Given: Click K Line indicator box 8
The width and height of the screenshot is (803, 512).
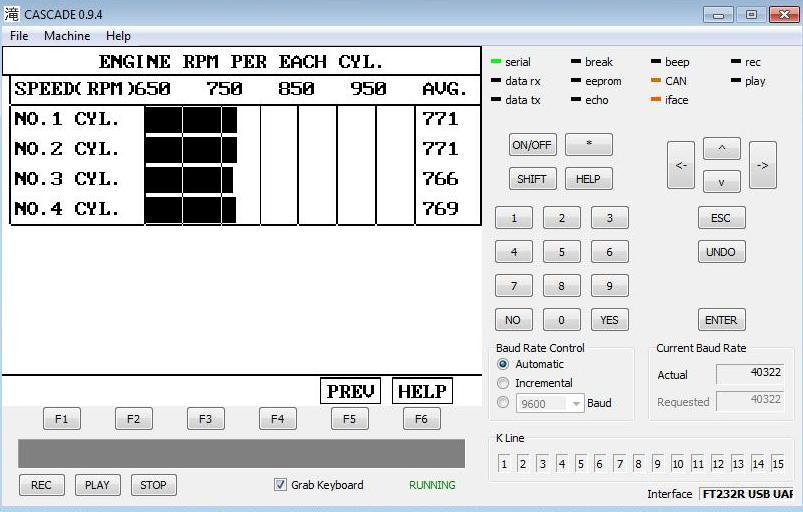Looking at the screenshot, I should (639, 464).
